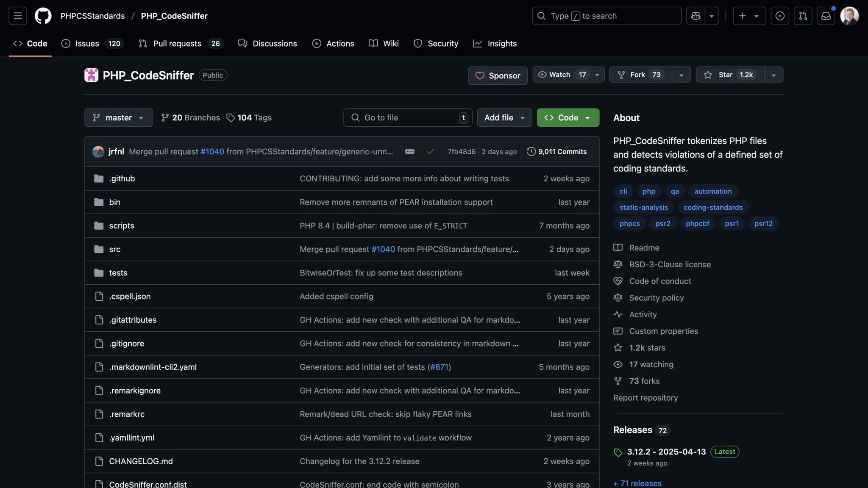View 20 Branches list
The image size is (868, 488).
pyautogui.click(x=191, y=118)
